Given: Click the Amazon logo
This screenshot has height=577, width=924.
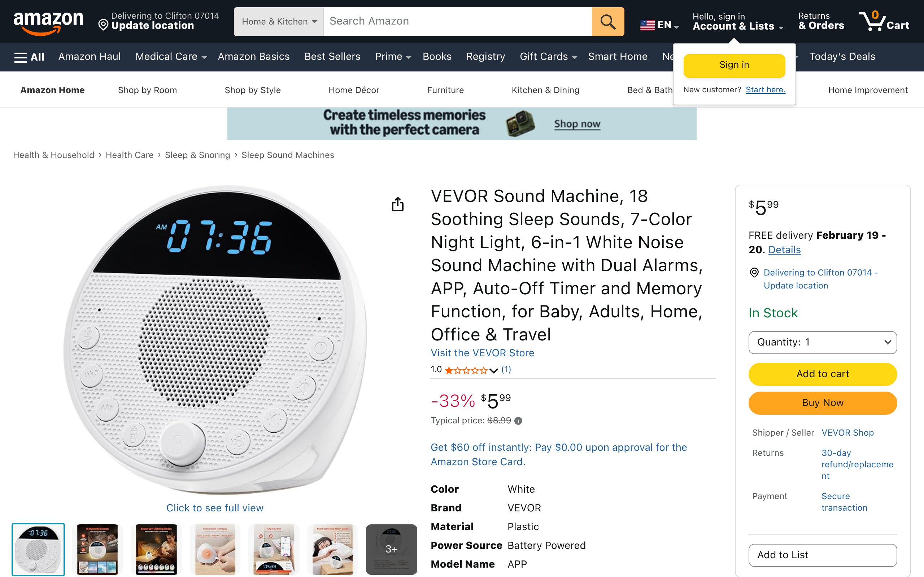Looking at the screenshot, I should coord(48,22).
